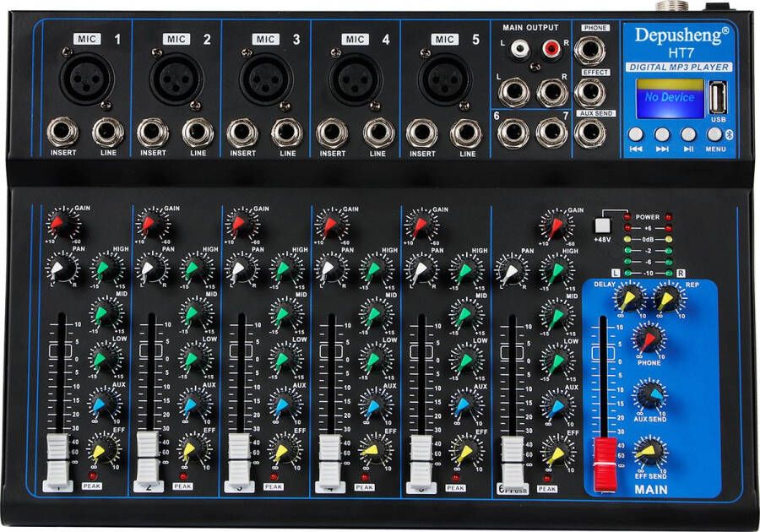This screenshot has width=760, height=532.
Task: Click the red POWER indicator LED
Action: coord(627,216)
